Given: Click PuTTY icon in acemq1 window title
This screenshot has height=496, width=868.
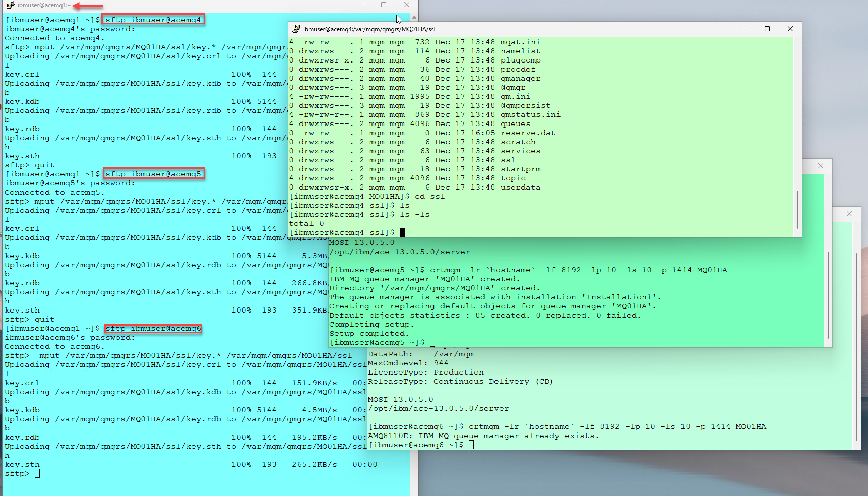Looking at the screenshot, I should tap(10, 5).
